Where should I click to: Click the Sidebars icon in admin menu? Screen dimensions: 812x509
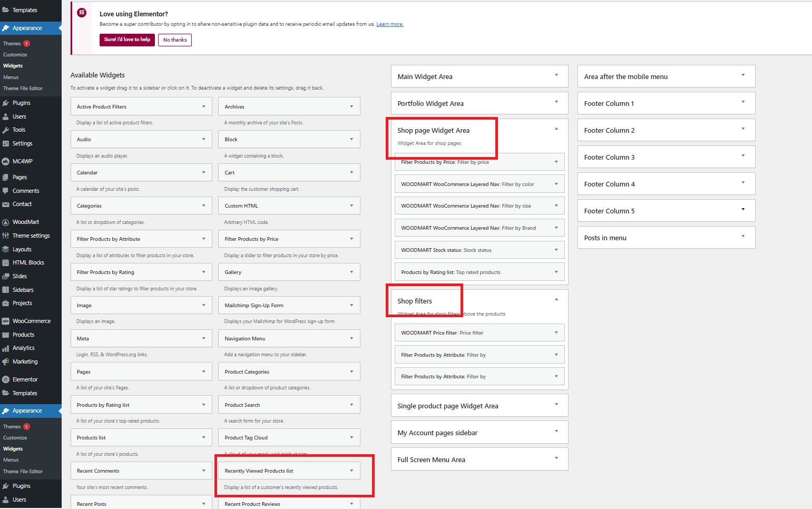pyautogui.click(x=6, y=290)
